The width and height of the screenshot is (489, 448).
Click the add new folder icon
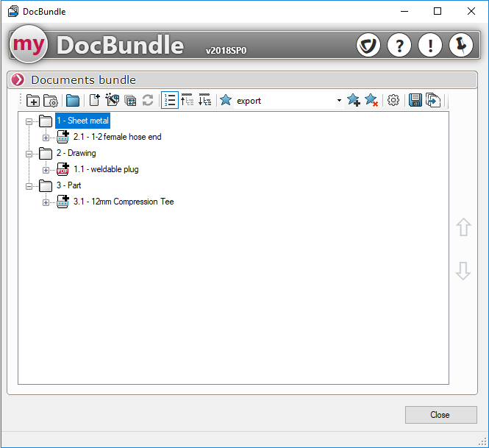click(x=33, y=101)
